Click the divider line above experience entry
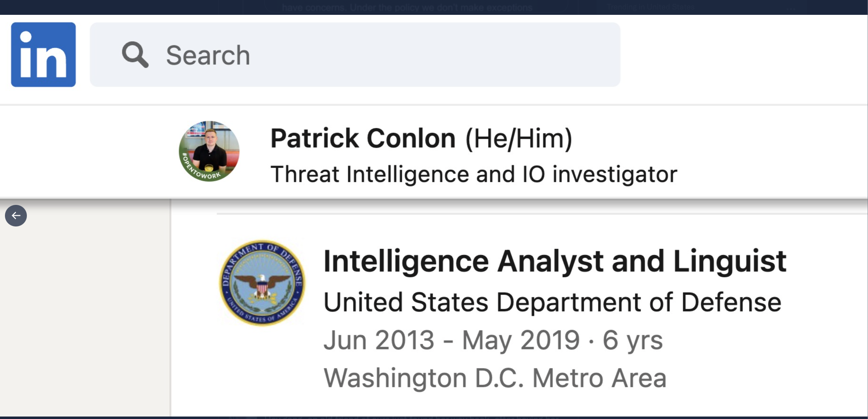868x419 pixels. [x=542, y=214]
